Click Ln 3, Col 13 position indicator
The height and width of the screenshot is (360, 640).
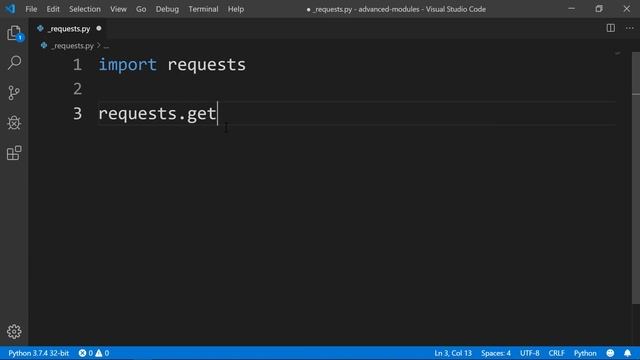tap(453, 353)
